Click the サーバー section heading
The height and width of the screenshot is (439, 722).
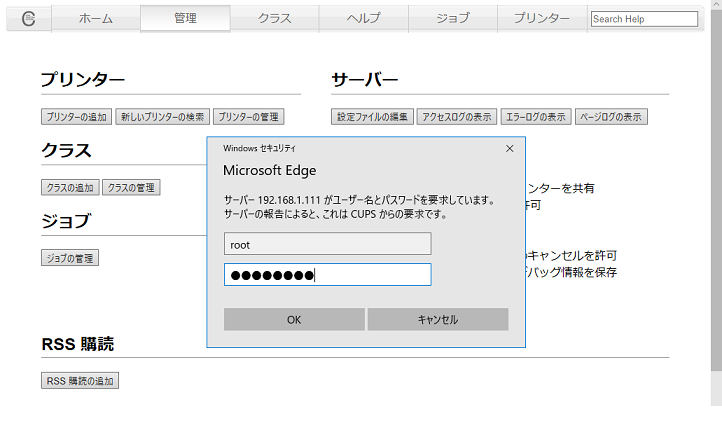point(365,80)
